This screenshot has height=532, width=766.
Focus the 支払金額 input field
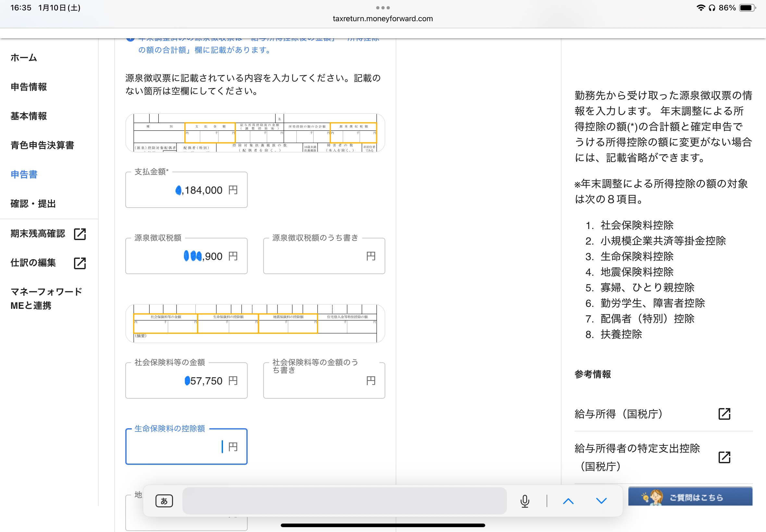coord(186,190)
